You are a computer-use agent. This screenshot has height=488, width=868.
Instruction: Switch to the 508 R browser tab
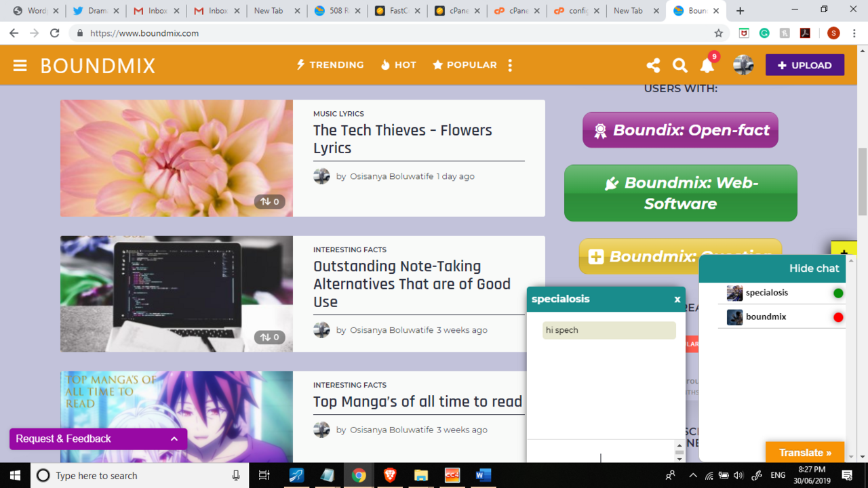pyautogui.click(x=336, y=11)
